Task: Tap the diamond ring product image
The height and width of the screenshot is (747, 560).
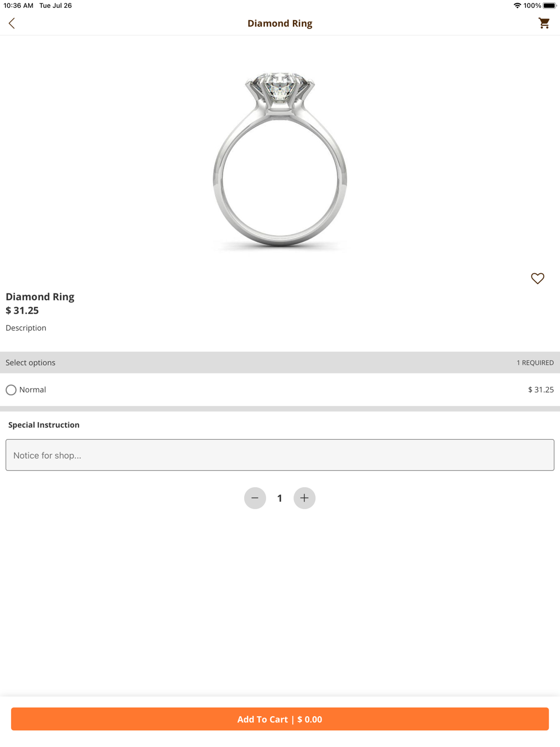Action: [280, 161]
